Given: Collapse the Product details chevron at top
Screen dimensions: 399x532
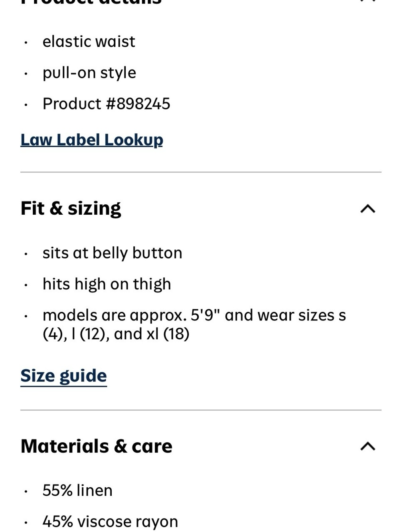Looking at the screenshot, I should pyautogui.click(x=367, y=1).
